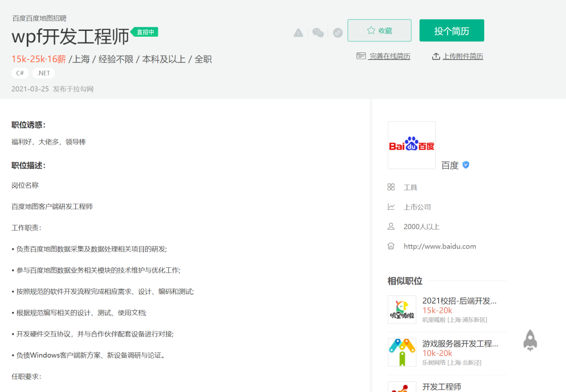Click the bullet about 开发硬件交互协议

tap(92, 334)
